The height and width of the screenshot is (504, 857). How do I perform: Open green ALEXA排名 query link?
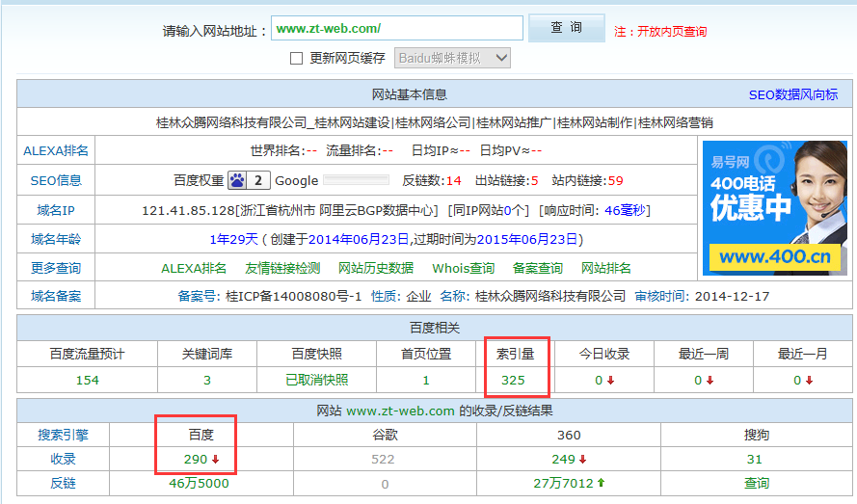coord(194,269)
